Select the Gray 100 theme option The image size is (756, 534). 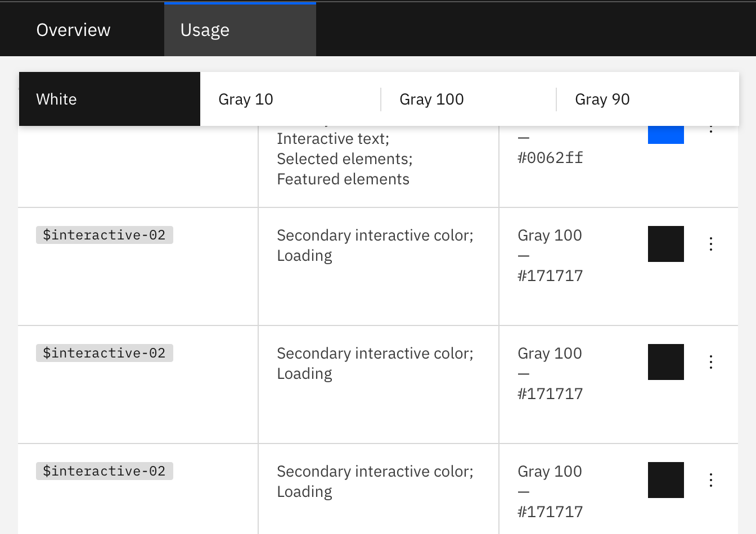coord(431,99)
